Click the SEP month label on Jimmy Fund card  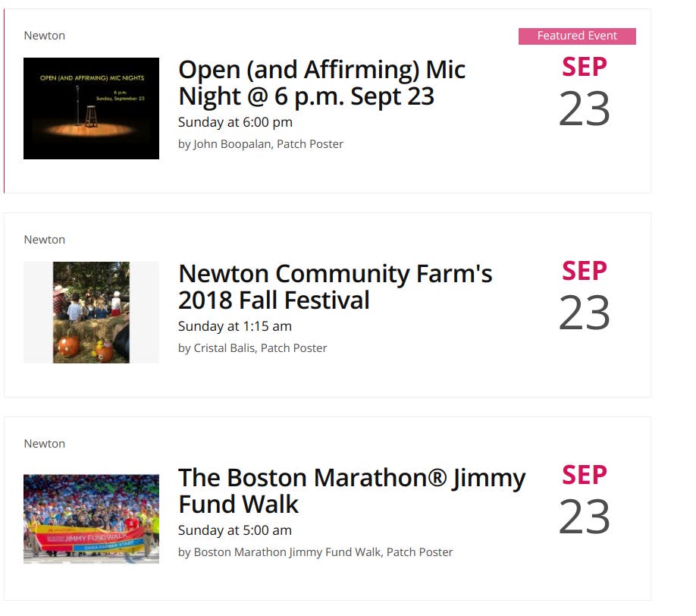tap(585, 476)
